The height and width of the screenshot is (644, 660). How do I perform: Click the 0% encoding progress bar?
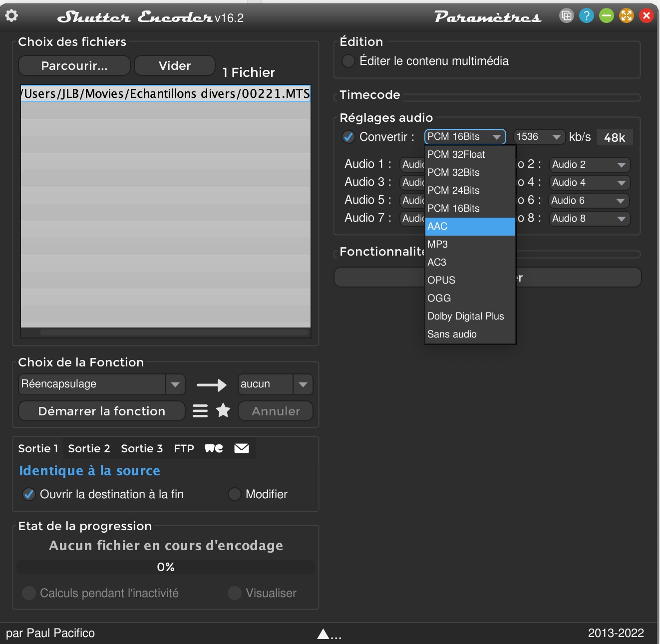pyautogui.click(x=166, y=567)
